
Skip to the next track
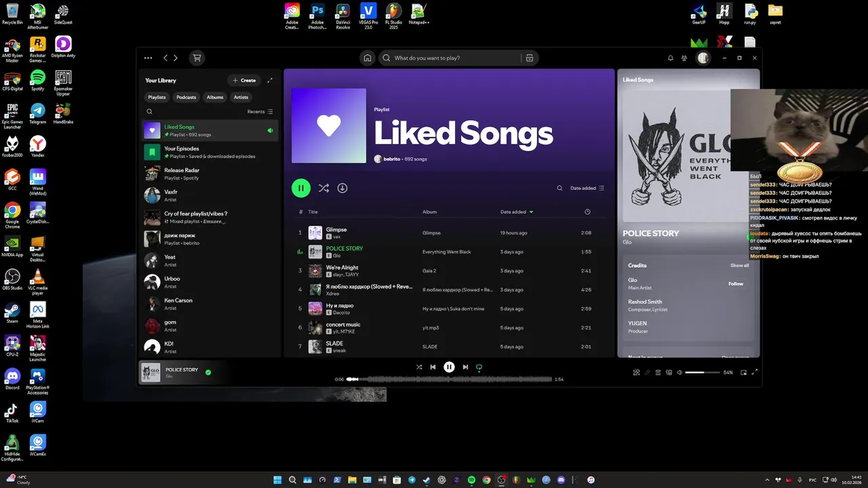click(465, 367)
